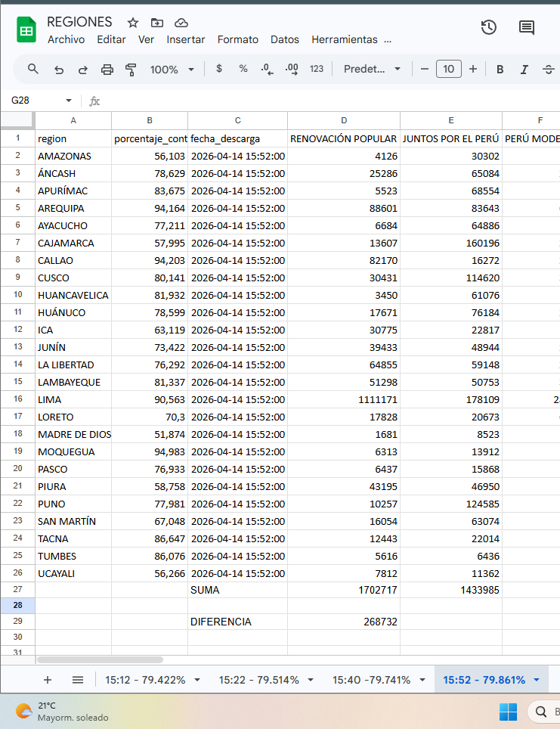560x729 pixels.
Task: Select cell containing LIMA
Action: click(73, 400)
